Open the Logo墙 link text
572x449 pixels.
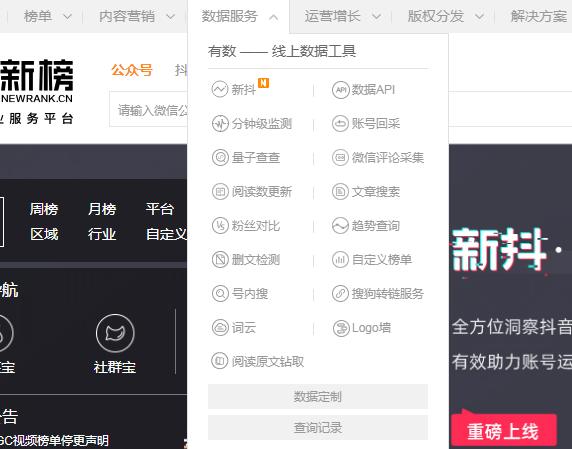(x=371, y=328)
